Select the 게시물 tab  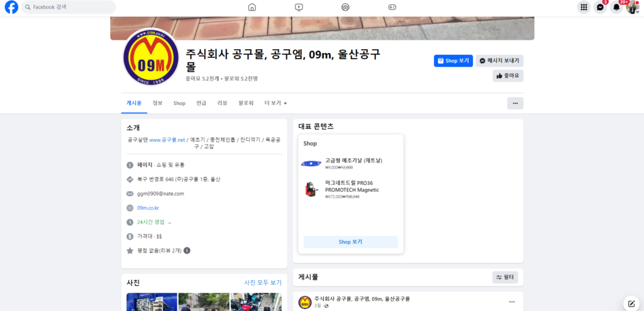point(134,103)
